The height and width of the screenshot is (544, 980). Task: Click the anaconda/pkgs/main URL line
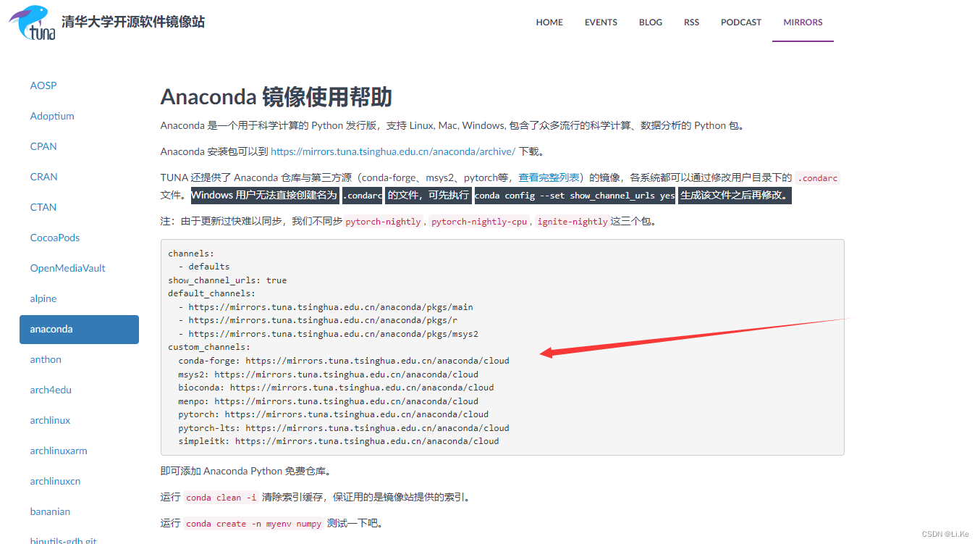(326, 307)
